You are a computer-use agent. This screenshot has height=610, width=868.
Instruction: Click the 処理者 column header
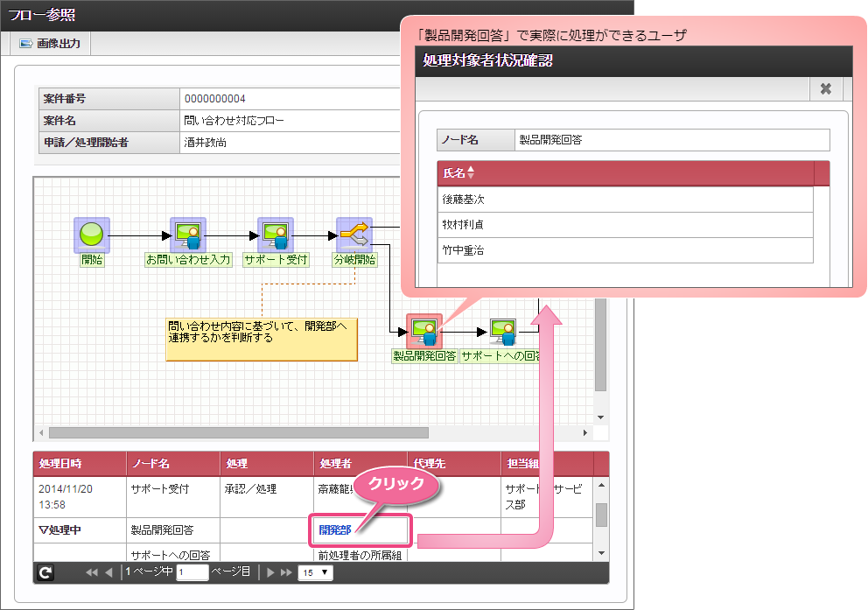point(360,464)
